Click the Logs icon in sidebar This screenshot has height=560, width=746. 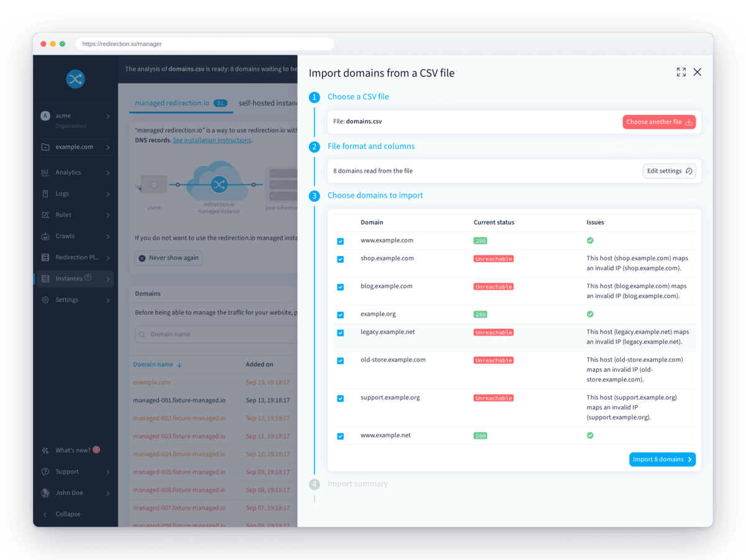pos(45,193)
